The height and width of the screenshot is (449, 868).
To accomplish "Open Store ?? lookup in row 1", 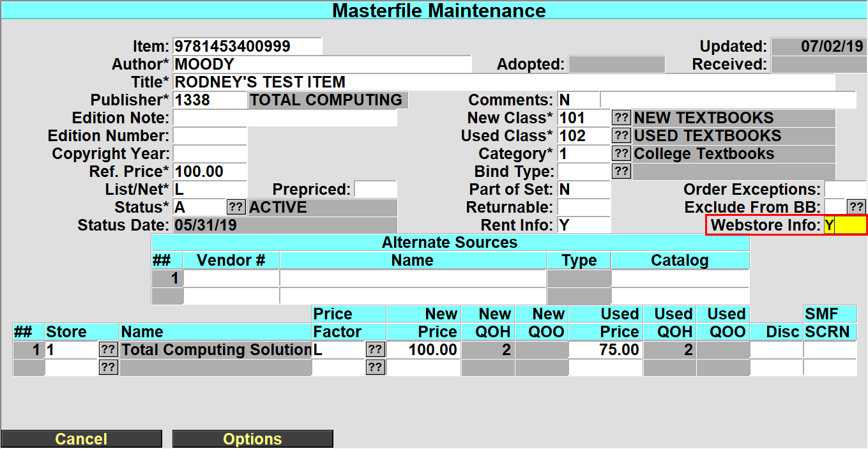I will coord(109,350).
